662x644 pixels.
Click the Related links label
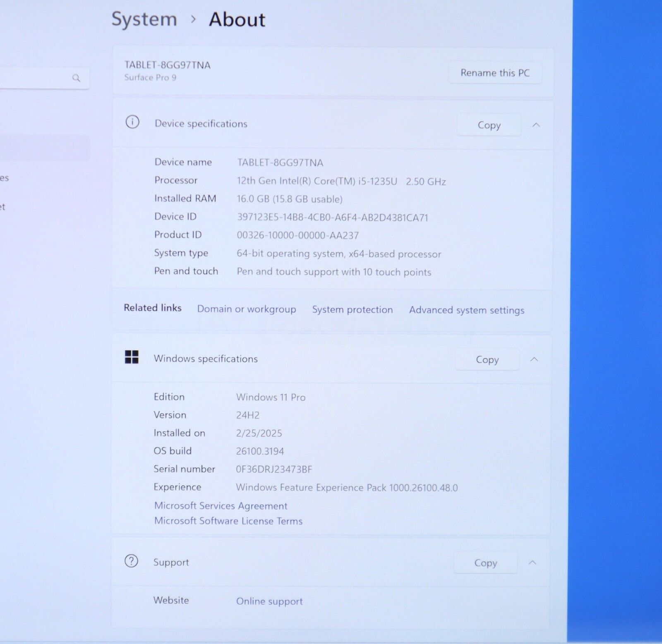pyautogui.click(x=153, y=308)
